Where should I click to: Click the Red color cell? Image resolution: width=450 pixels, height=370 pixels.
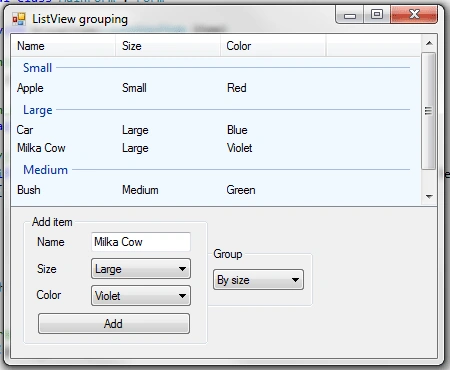pyautogui.click(x=237, y=88)
